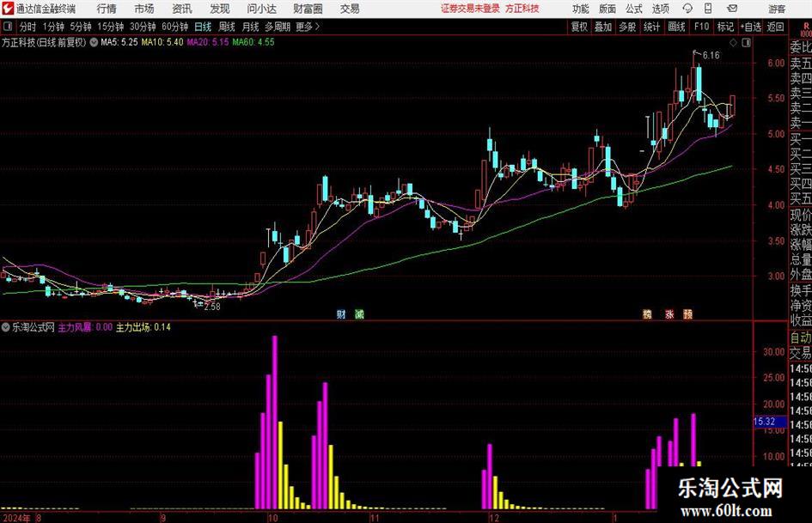The height and width of the screenshot is (523, 812).
Task: Click MA10: 5.40 indicator label
Action: pyautogui.click(x=162, y=42)
